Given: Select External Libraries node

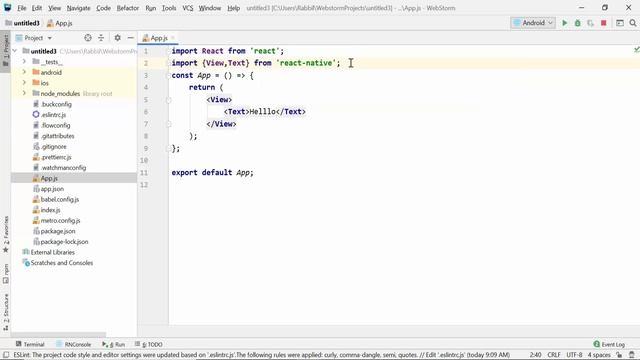Looking at the screenshot, I should pyautogui.click(x=49, y=252).
